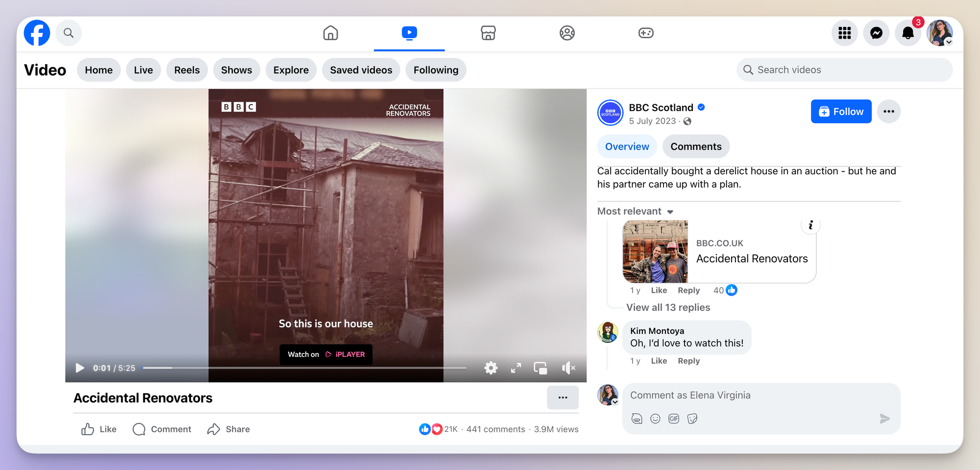The height and width of the screenshot is (470, 980).
Task: Open Saved videos
Action: (361, 70)
